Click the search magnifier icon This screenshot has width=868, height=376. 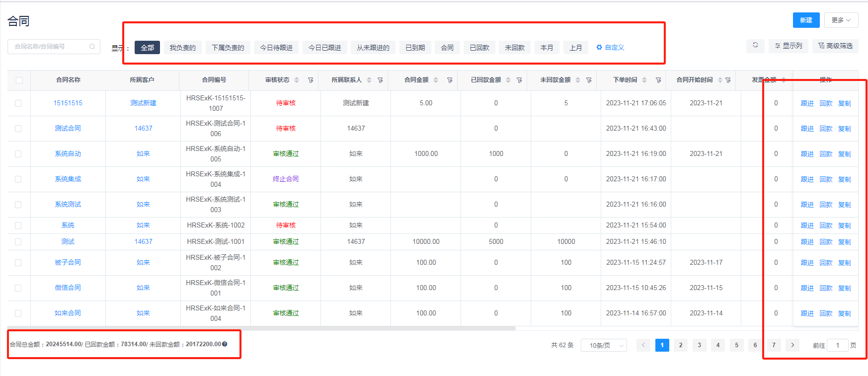pyautogui.click(x=92, y=47)
